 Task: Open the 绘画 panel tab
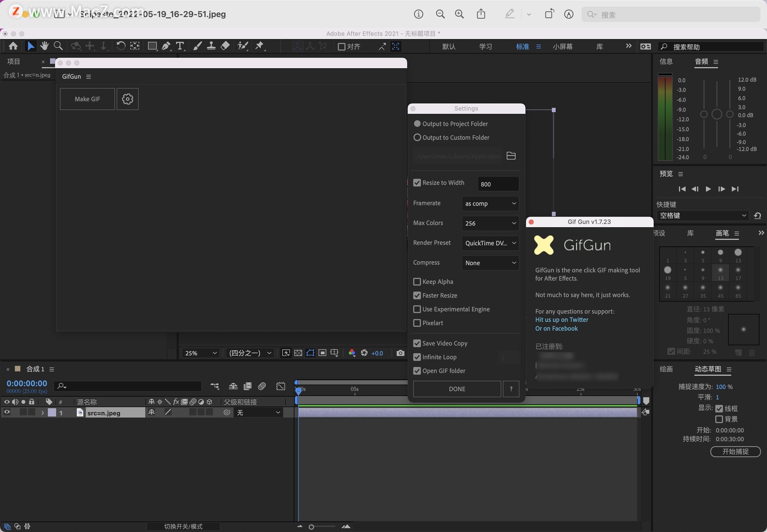666,369
